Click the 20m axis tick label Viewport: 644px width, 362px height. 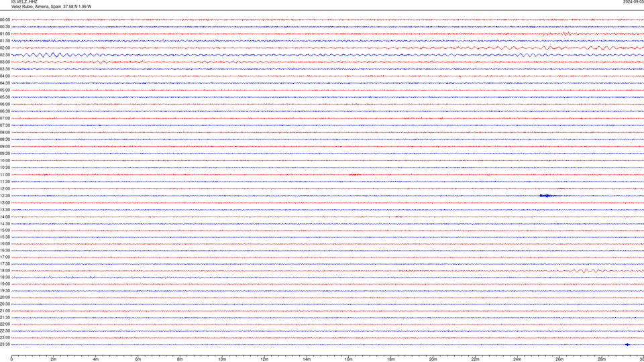[433, 359]
